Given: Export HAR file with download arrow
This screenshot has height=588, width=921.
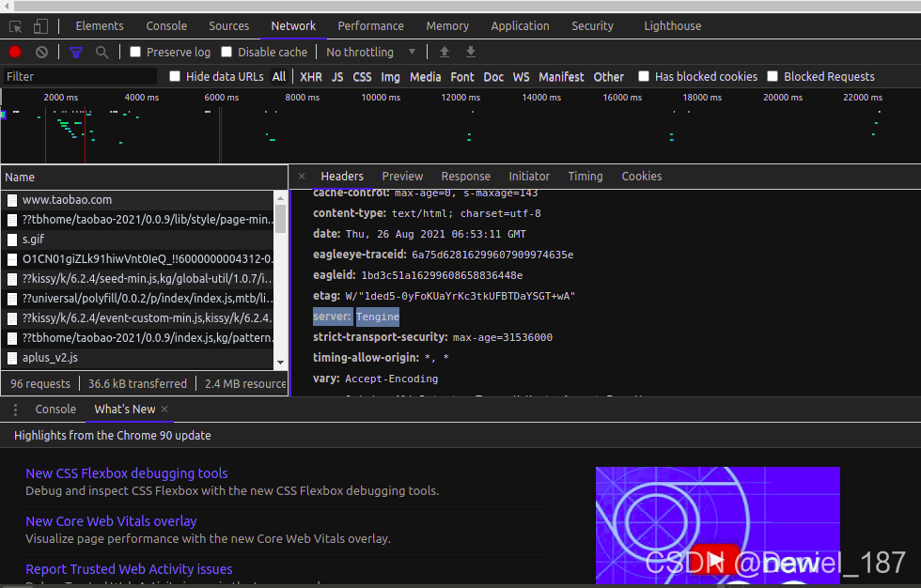Looking at the screenshot, I should click(x=471, y=53).
